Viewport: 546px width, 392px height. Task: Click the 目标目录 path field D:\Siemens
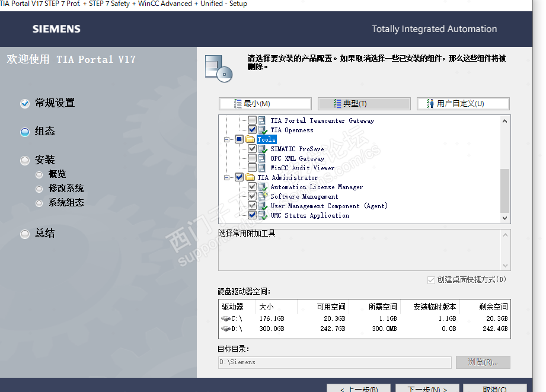pos(334,362)
